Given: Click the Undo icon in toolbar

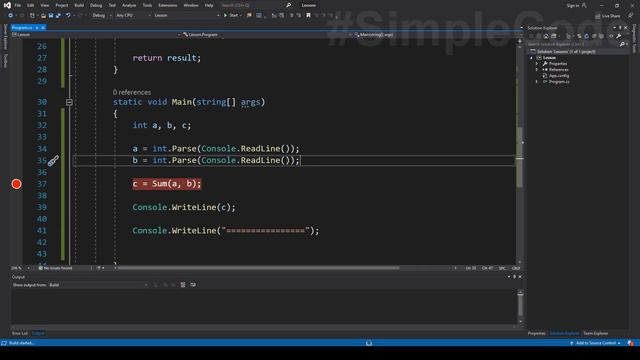Looking at the screenshot, I should (x=68, y=16).
